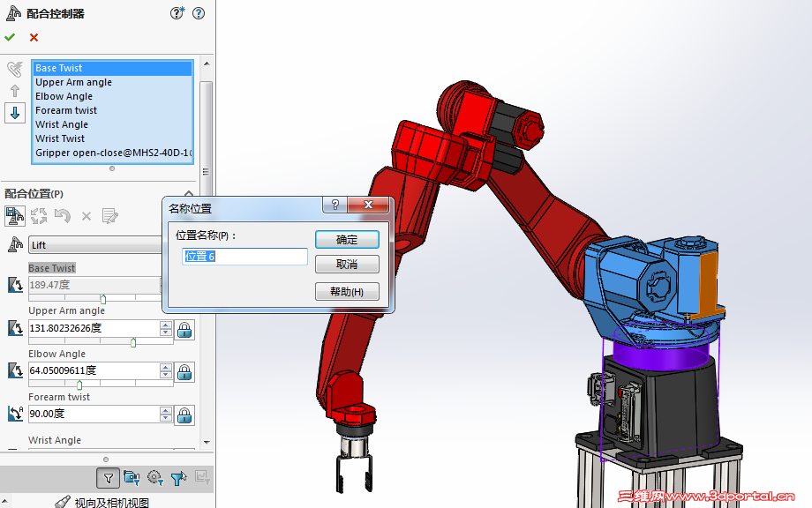Click the gear filter icon in bottom toolbar
812x508 pixels.
pyautogui.click(x=154, y=478)
